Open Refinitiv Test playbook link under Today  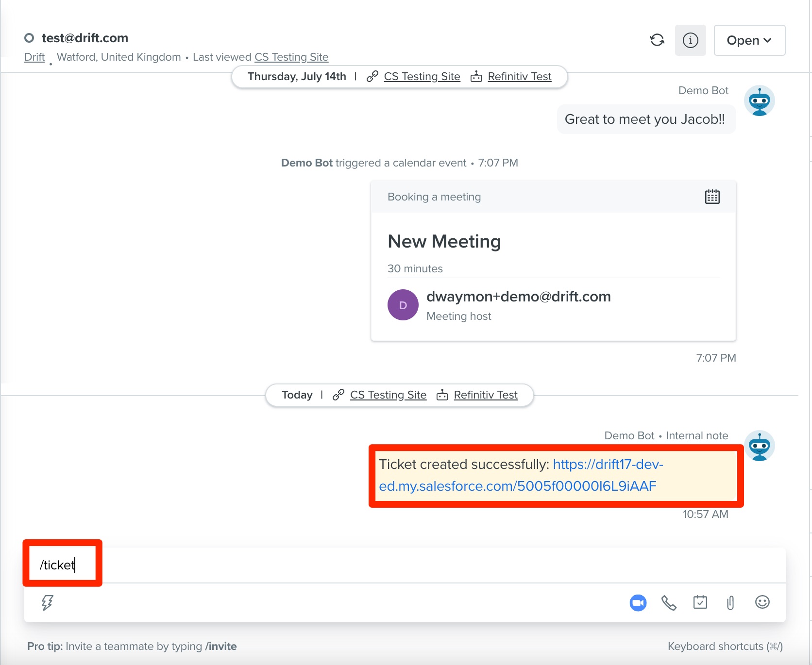pyautogui.click(x=486, y=395)
